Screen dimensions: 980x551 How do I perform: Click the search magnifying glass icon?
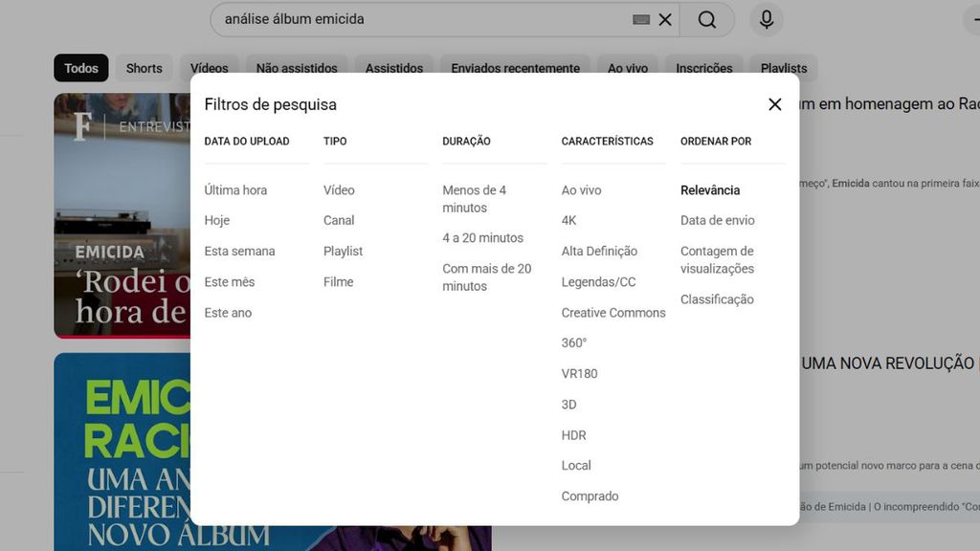707,19
